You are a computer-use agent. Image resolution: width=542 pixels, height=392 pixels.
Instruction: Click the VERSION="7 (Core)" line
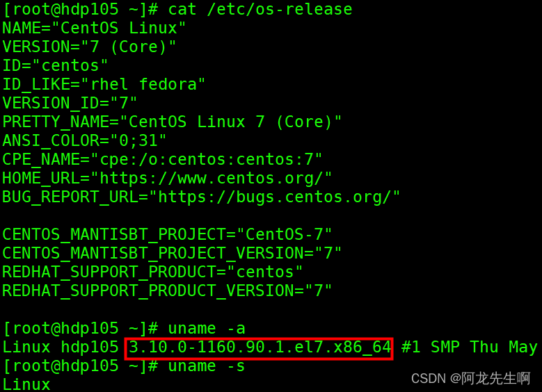(89, 47)
